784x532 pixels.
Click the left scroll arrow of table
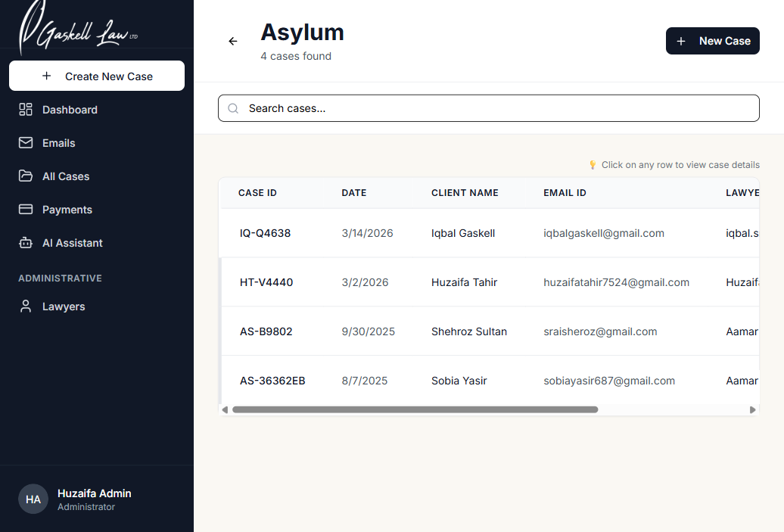(225, 409)
